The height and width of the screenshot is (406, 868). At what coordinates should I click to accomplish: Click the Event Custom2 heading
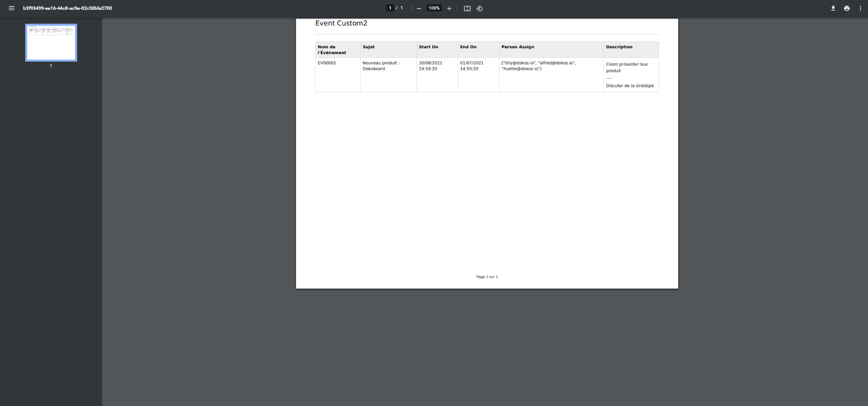[x=341, y=23]
